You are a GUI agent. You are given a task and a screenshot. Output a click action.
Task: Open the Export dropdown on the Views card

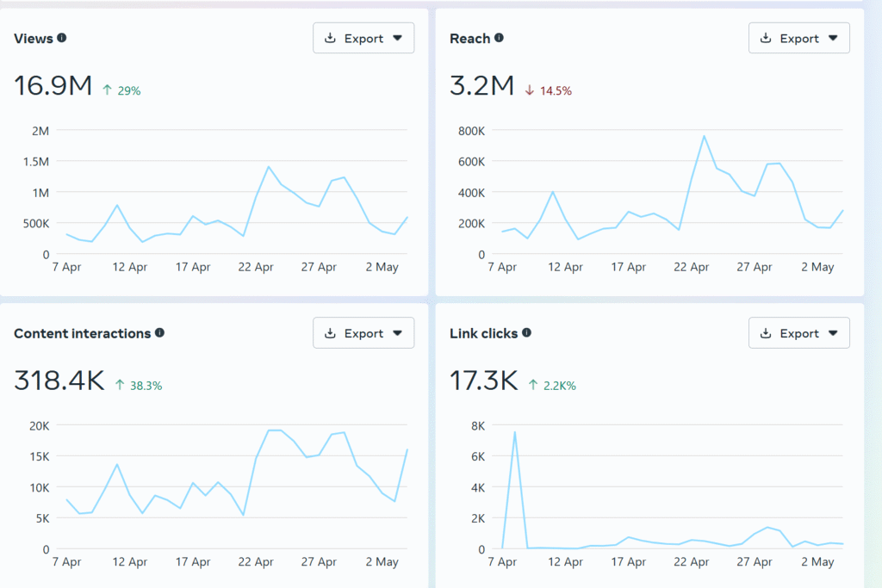pyautogui.click(x=397, y=38)
